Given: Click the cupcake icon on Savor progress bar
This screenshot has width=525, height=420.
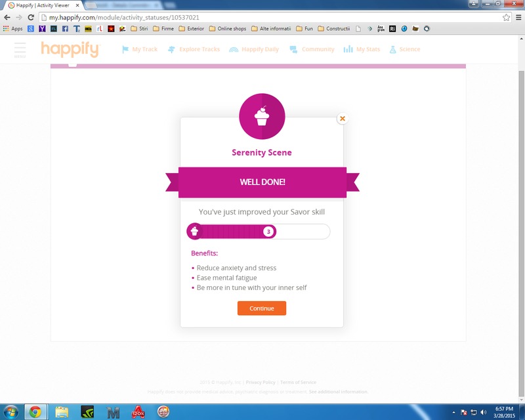Looking at the screenshot, I should [194, 231].
